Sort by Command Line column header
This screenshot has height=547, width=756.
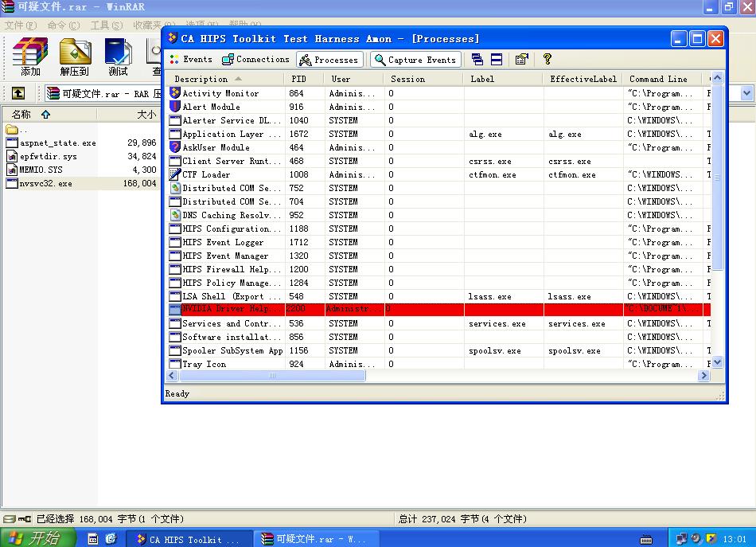[662, 79]
